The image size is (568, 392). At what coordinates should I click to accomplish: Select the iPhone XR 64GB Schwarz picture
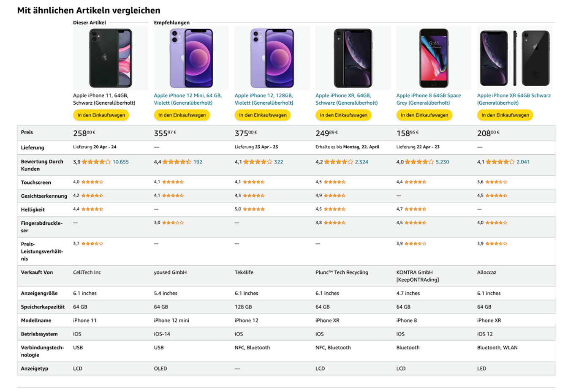tap(514, 58)
